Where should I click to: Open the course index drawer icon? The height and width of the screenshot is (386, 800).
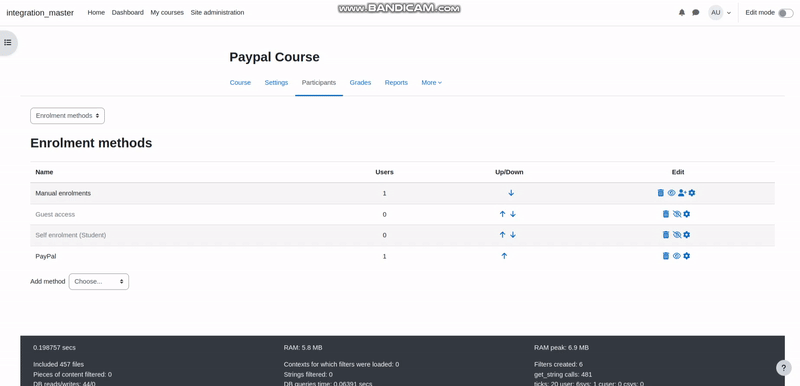click(x=8, y=43)
